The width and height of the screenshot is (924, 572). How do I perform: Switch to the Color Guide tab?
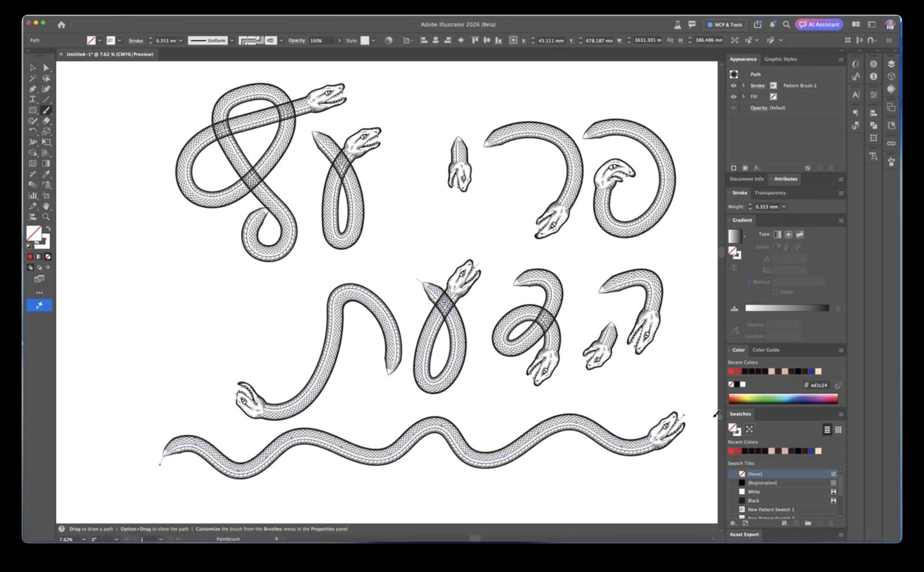pyautogui.click(x=766, y=350)
